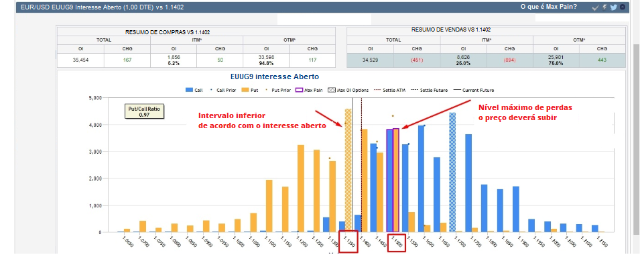This screenshot has width=644, height=259.
Task: Collapse the panel with the round arrow icon
Action: pyautogui.click(x=623, y=7)
